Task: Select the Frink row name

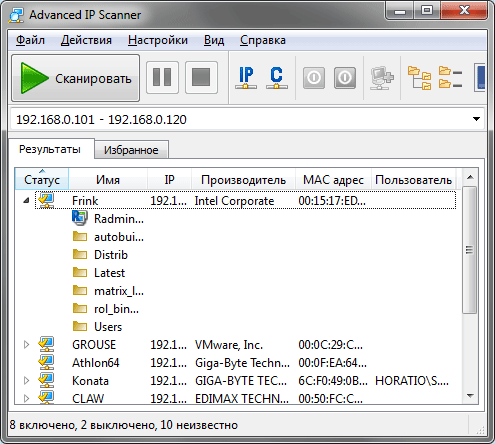Action: click(85, 201)
